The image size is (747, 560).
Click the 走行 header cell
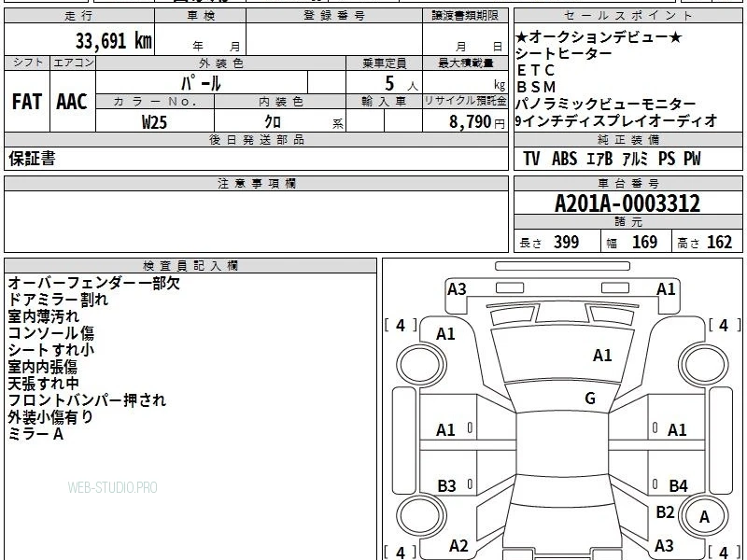tap(79, 16)
